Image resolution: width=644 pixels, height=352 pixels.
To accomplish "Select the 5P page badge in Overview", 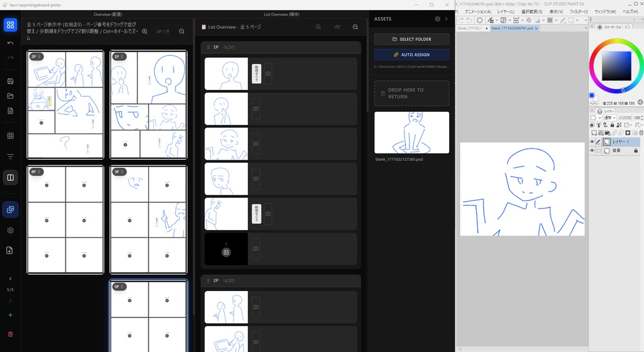I will coord(119,287).
